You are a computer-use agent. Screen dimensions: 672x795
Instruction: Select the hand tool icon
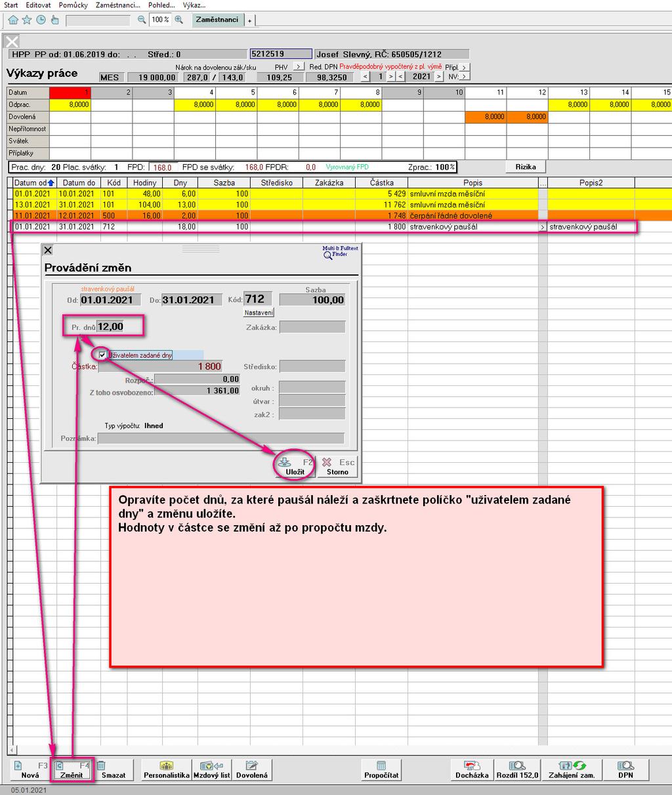tap(54, 20)
